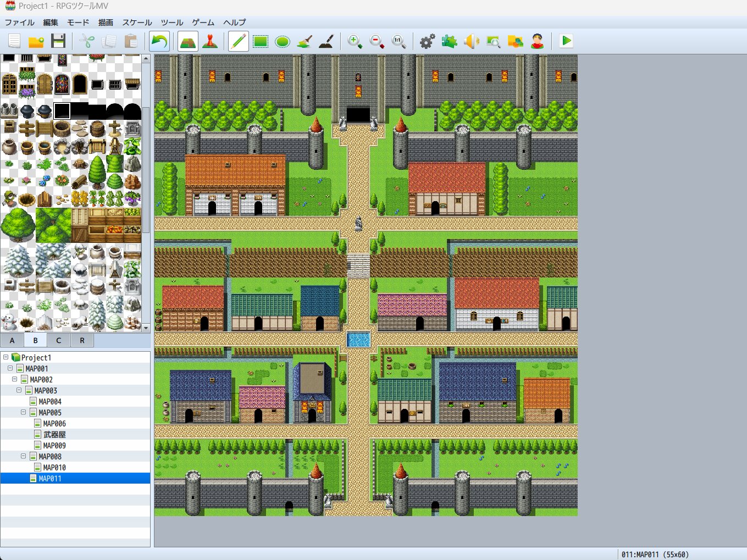
Task: Switch to tileset tab C
Action: 59,340
